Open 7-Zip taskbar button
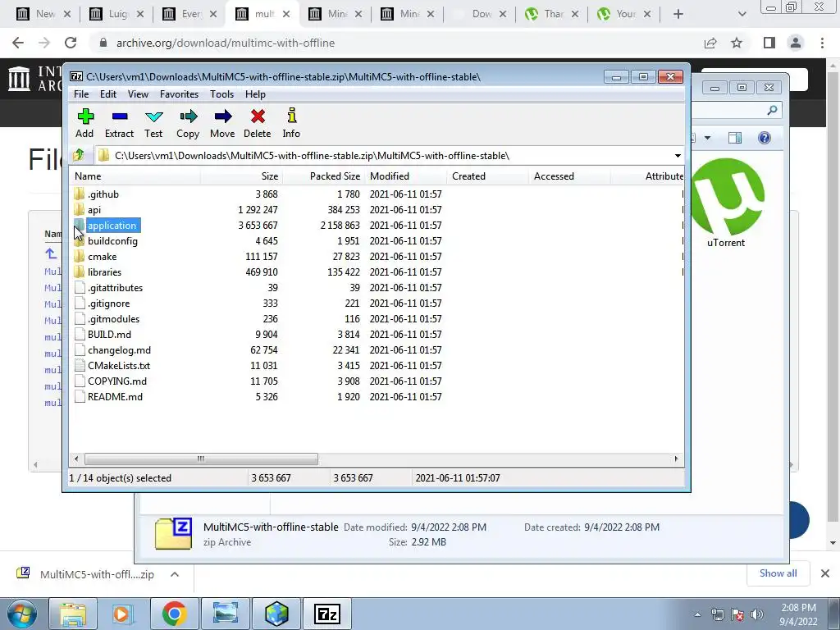The height and width of the screenshot is (630, 840). click(x=327, y=614)
